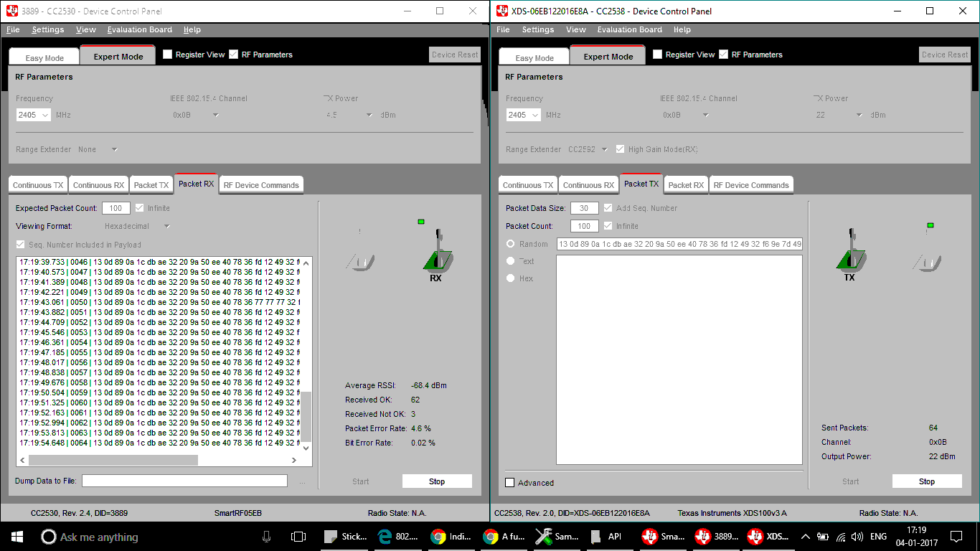Screen dimensions: 980x551
Task: Click the Dump Data to File input field
Action: point(184,481)
